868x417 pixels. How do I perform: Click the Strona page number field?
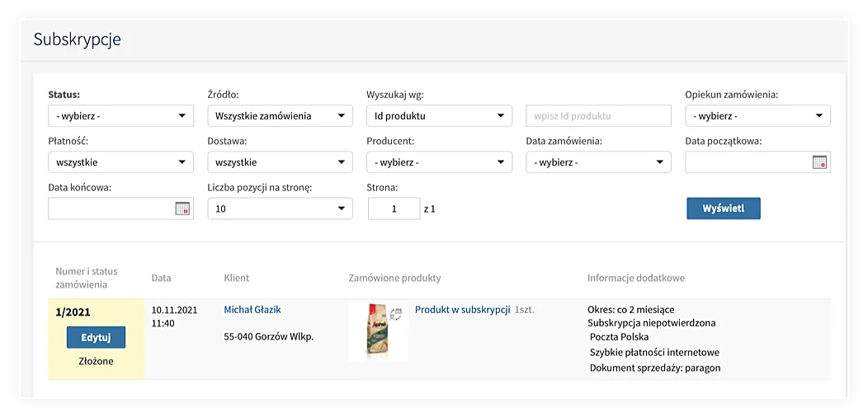394,209
